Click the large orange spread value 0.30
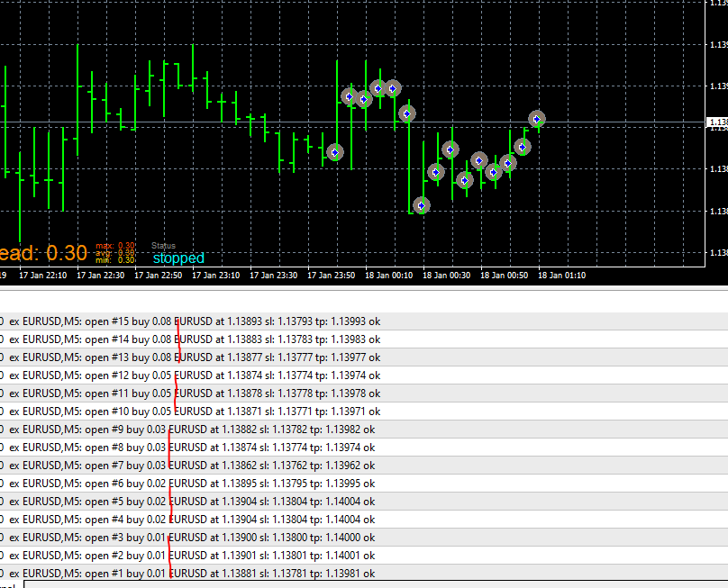 click(67, 253)
